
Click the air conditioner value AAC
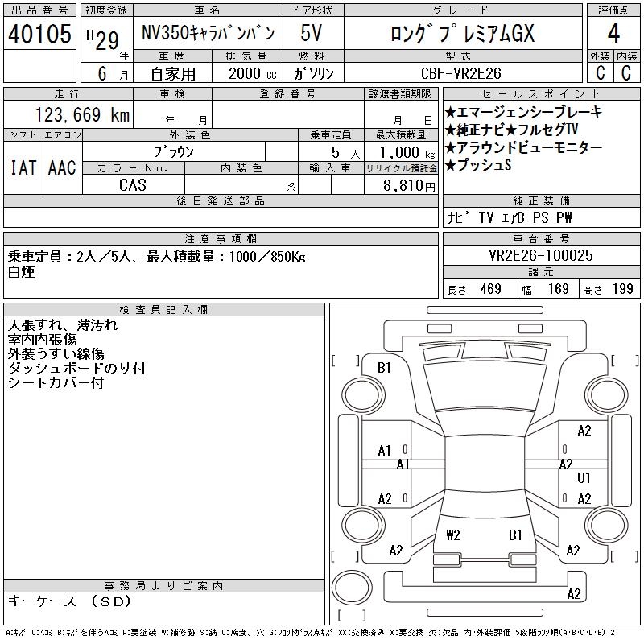pyautogui.click(x=63, y=167)
